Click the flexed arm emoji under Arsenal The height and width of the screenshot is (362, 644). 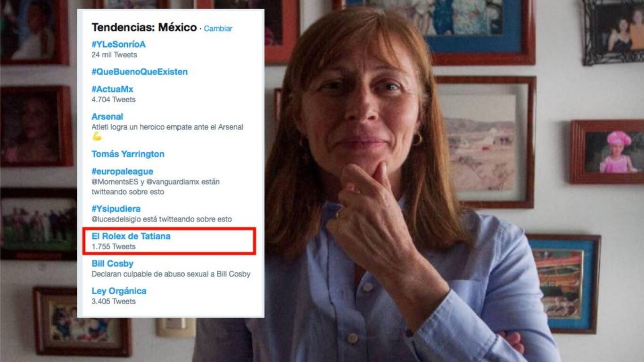point(97,137)
